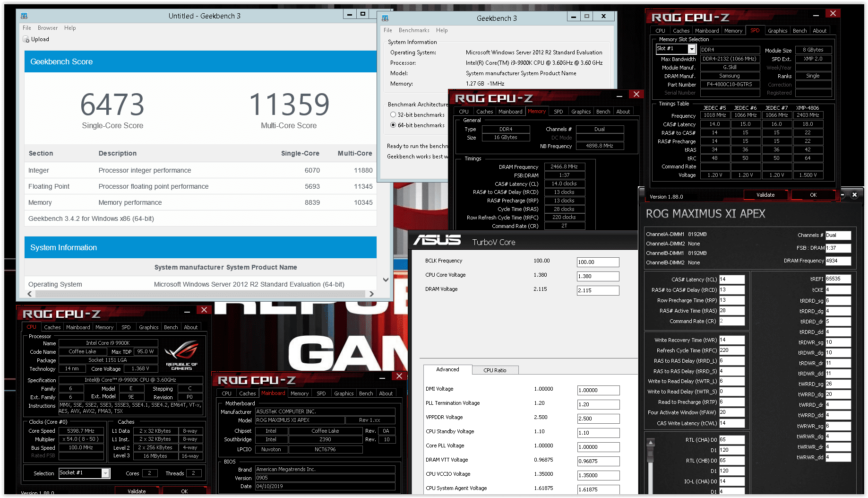Image resolution: width=868 pixels, height=498 pixels.
Task: Open the About tab in the CPU-Z Memory window
Action: [623, 112]
